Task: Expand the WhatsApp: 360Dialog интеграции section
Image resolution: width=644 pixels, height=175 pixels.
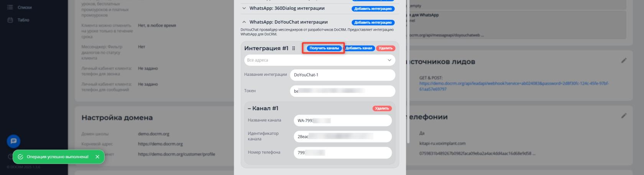Action: [x=244, y=8]
